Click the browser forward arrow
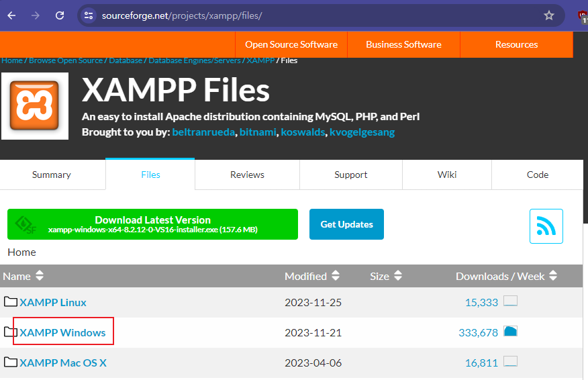Viewport: 588px width, 380px height. 36,15
